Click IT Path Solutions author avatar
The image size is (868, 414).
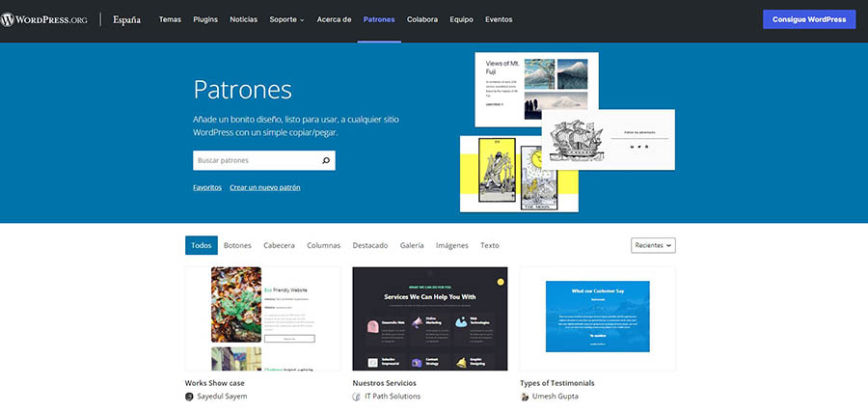pos(358,397)
